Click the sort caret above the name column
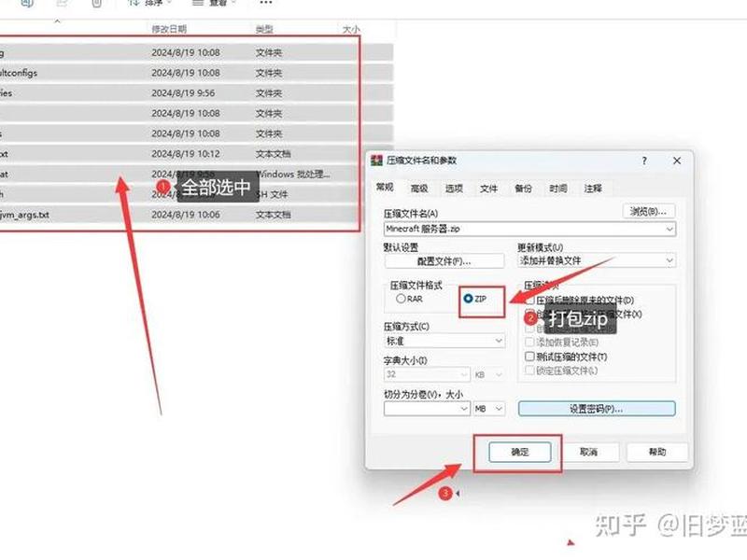The image size is (747, 560). tap(57, 21)
